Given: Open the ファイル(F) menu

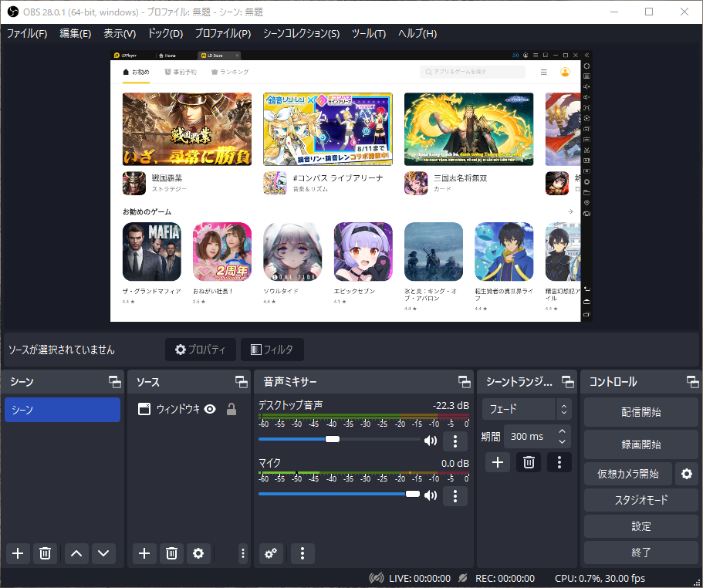Looking at the screenshot, I should pyautogui.click(x=27, y=34).
